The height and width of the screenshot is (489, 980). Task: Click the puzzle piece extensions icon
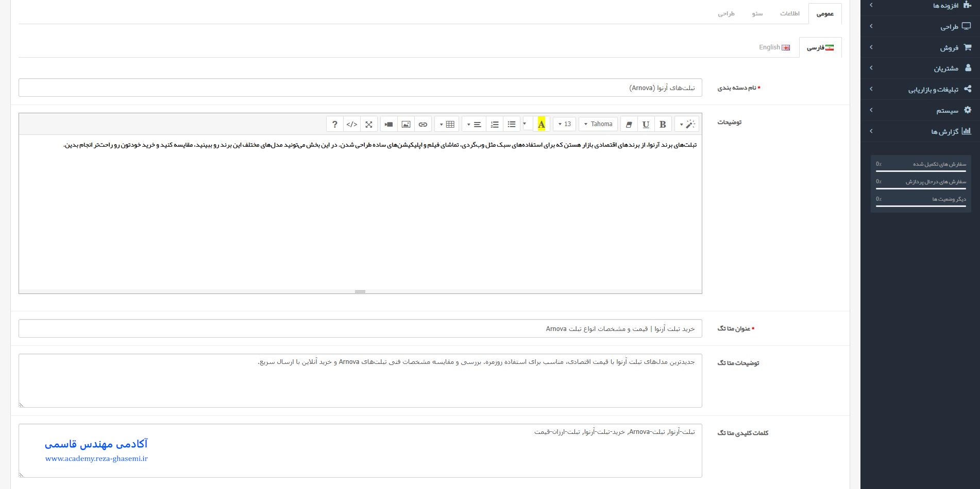967,5
